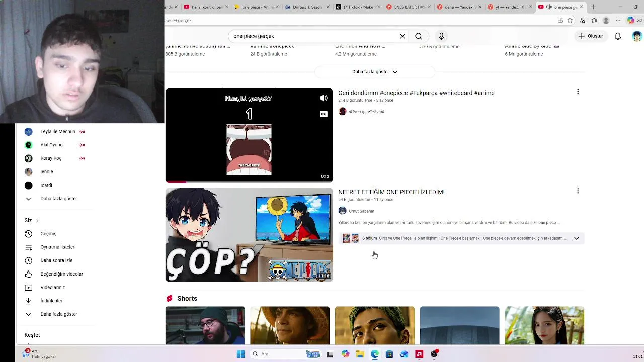Screen dimensions: 644x362
Task: Open the ÇÖP? video thumbnail
Action: 249,235
